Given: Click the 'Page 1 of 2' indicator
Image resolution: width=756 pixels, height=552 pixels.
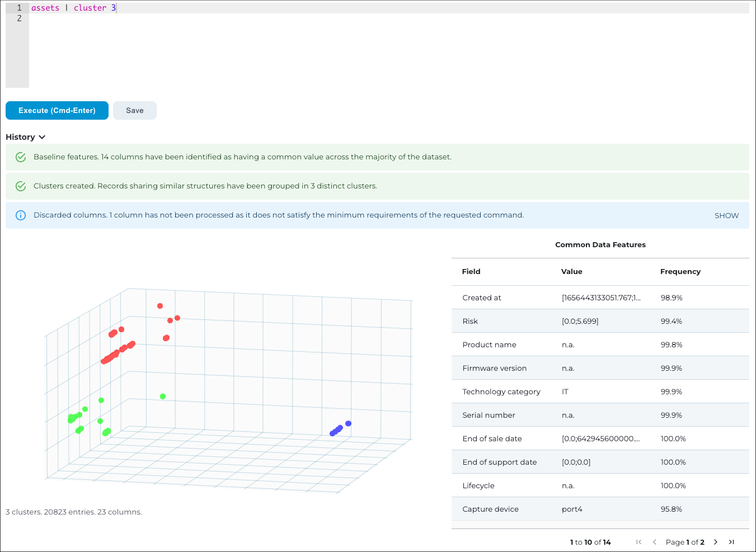Looking at the screenshot, I should 685,542.
